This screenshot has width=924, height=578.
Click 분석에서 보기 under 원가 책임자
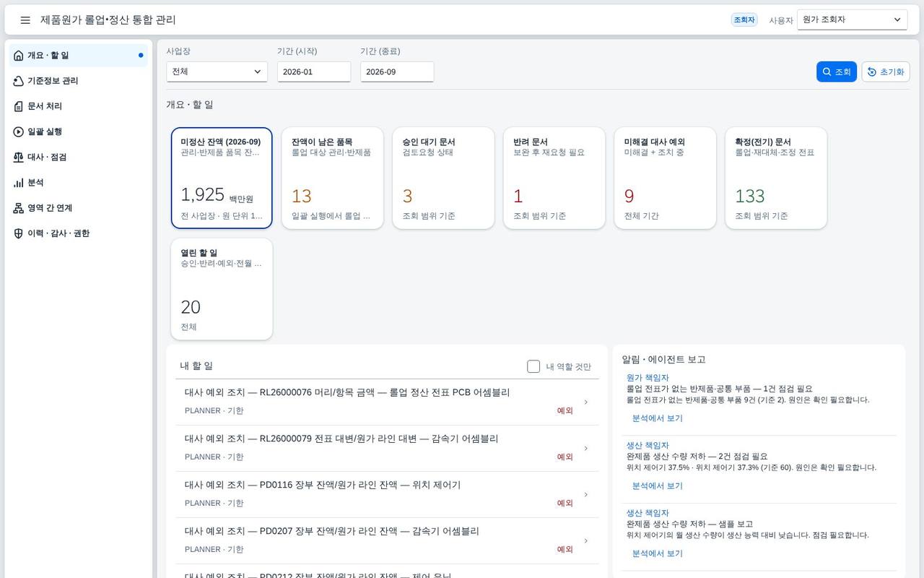coord(657,418)
